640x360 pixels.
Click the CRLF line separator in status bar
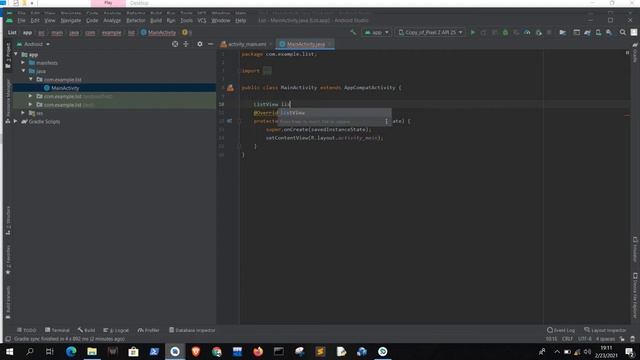click(567, 339)
